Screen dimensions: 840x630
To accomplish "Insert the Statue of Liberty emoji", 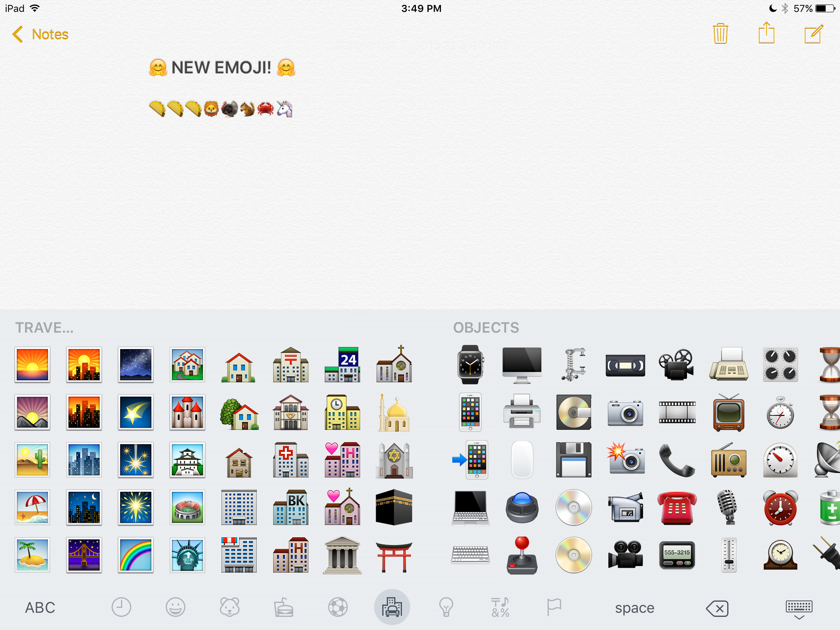I will pos(187,555).
